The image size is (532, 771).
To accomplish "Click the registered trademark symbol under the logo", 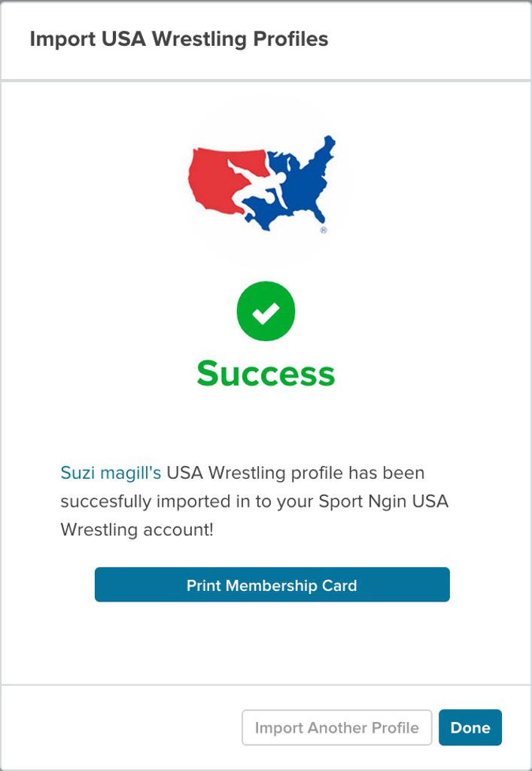I will [x=324, y=231].
